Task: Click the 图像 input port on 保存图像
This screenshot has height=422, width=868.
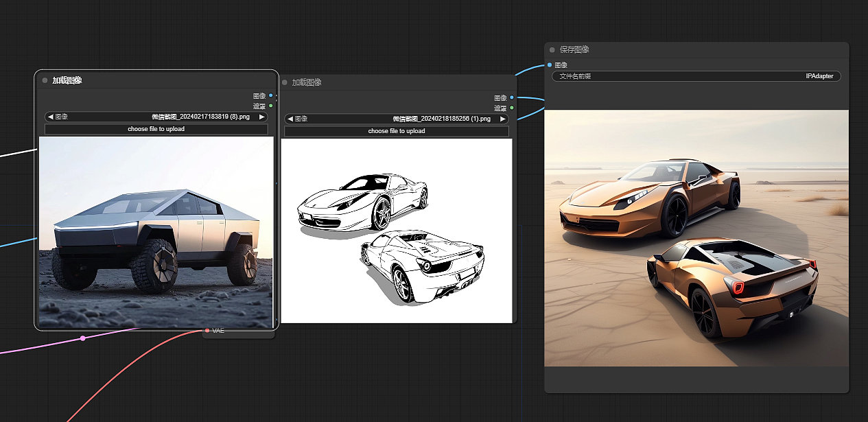Action: (550, 65)
